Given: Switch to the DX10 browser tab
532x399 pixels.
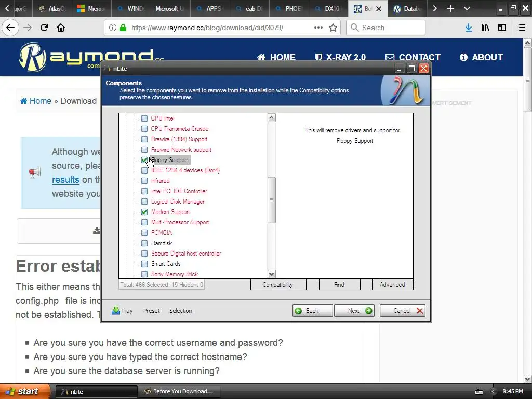Looking at the screenshot, I should (x=328, y=8).
